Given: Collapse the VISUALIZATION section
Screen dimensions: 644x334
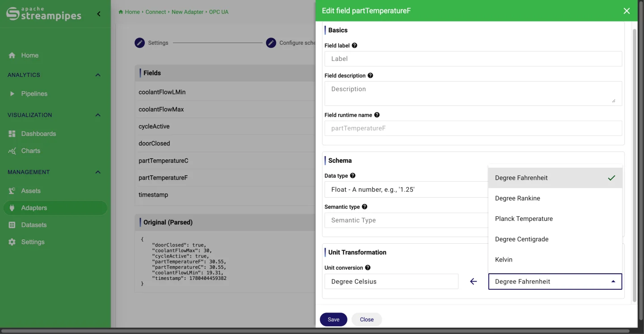Looking at the screenshot, I should coord(98,115).
